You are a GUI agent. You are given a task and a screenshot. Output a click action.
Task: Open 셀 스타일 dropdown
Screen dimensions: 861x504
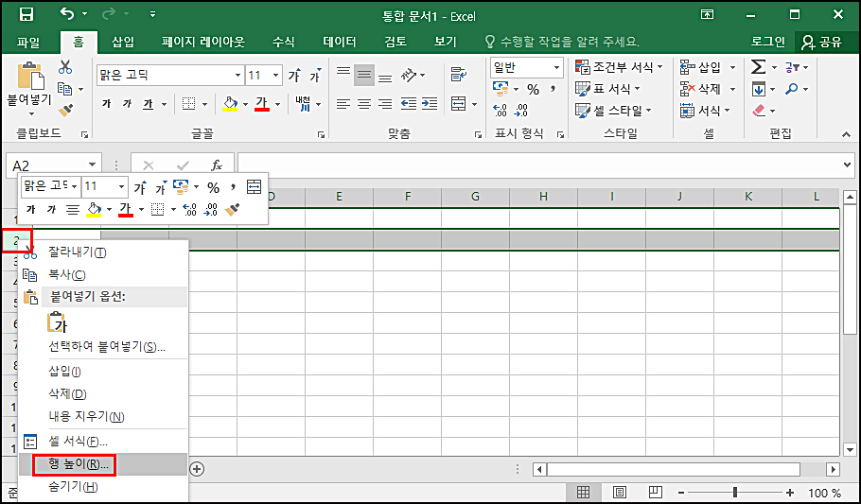(x=613, y=111)
